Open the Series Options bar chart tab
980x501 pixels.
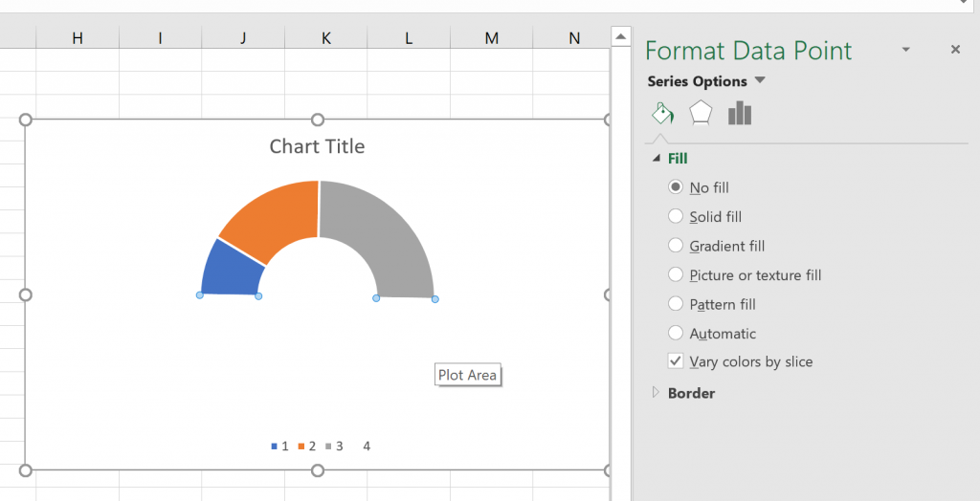(x=739, y=114)
